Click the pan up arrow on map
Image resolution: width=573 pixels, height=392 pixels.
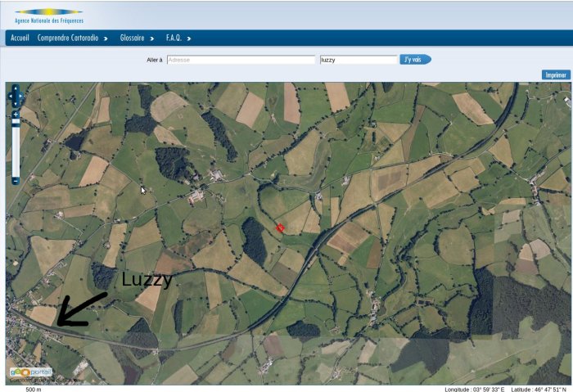[15, 88]
